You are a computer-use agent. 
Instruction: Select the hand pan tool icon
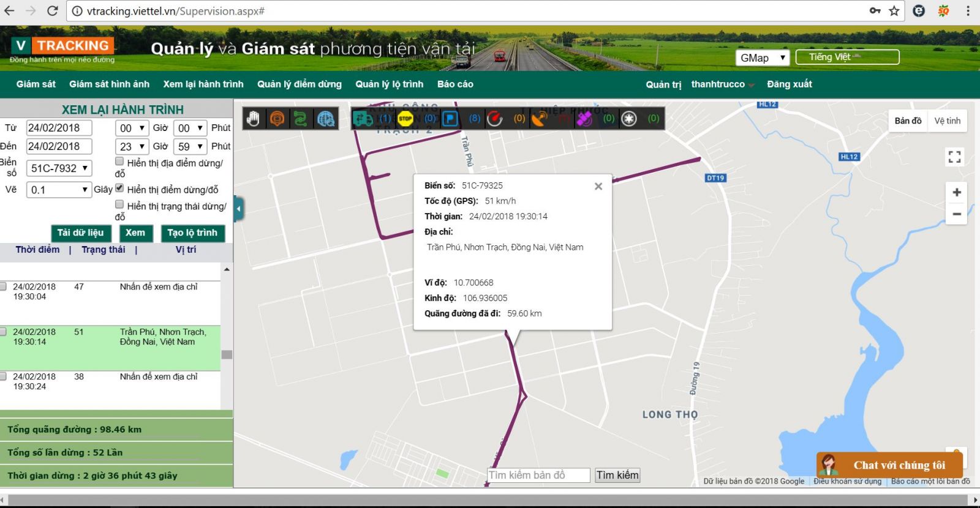(x=253, y=119)
